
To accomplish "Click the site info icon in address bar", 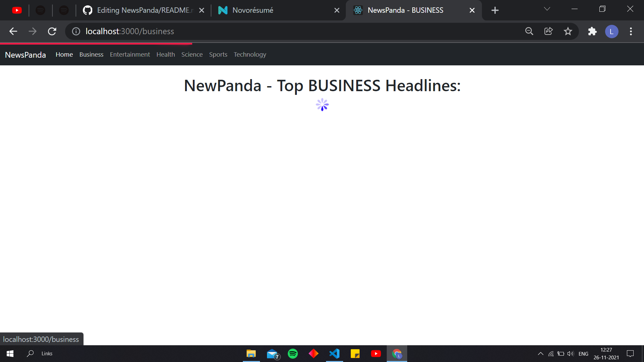I will click(75, 32).
